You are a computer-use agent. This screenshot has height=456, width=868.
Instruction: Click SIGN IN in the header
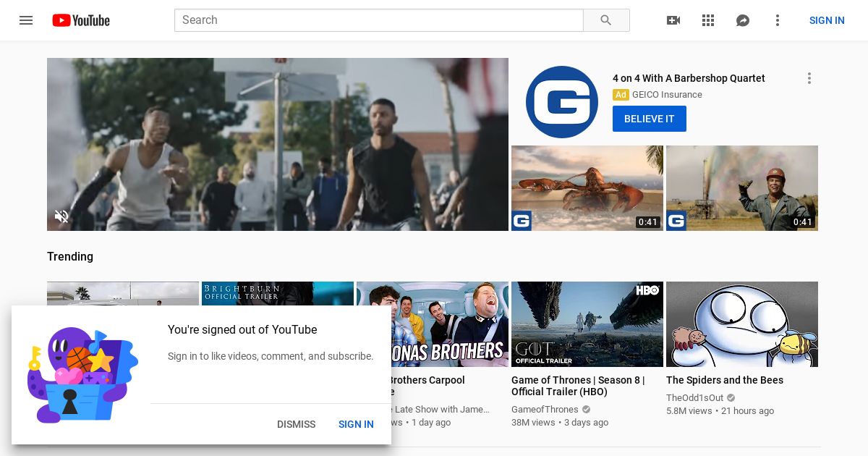coord(827,20)
